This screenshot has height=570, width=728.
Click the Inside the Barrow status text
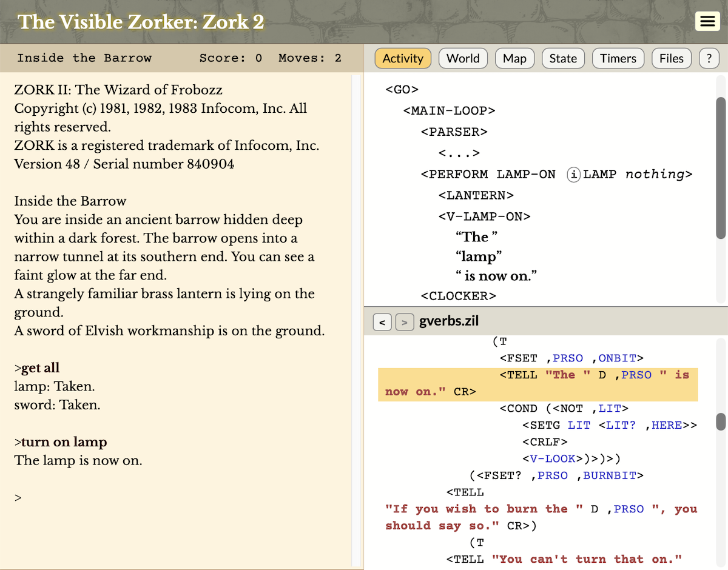pos(84,58)
